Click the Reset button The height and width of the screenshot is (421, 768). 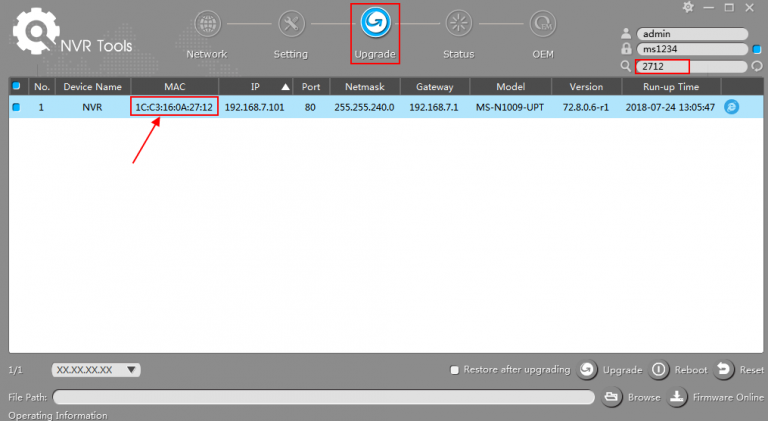pyautogui.click(x=724, y=370)
